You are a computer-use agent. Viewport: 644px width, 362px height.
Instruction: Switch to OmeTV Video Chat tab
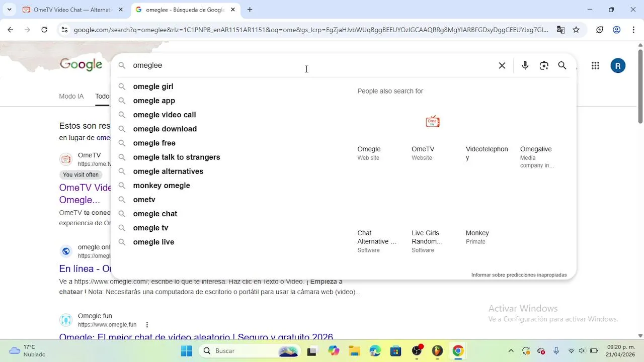(72, 10)
